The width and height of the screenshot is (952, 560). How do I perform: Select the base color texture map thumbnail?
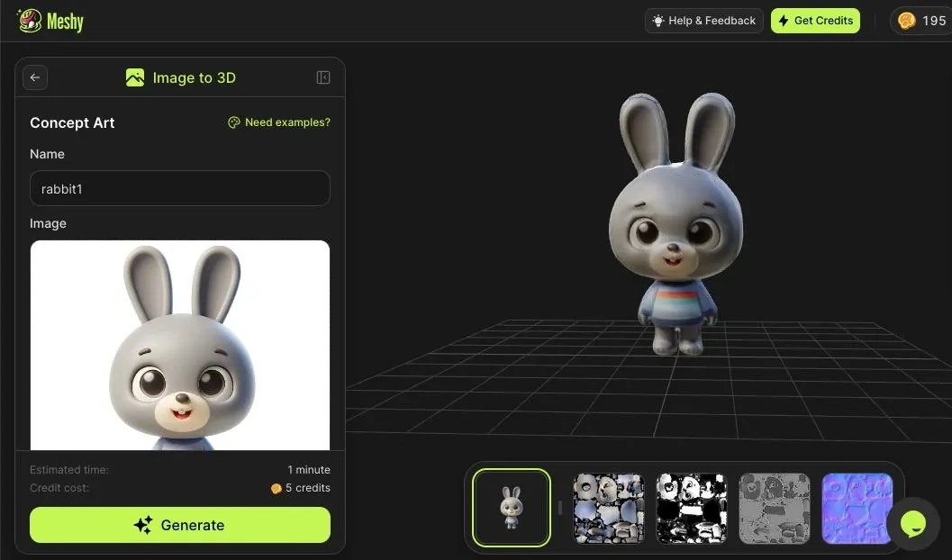coord(608,508)
